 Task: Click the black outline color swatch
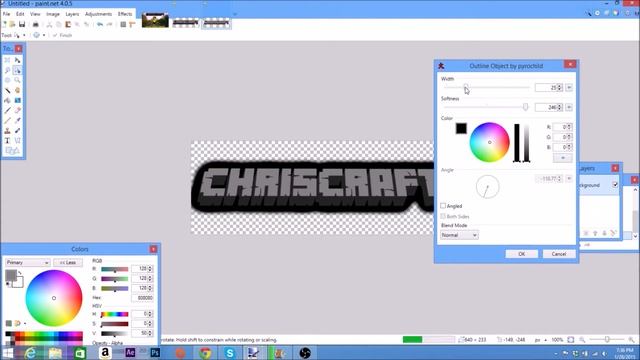point(461,129)
